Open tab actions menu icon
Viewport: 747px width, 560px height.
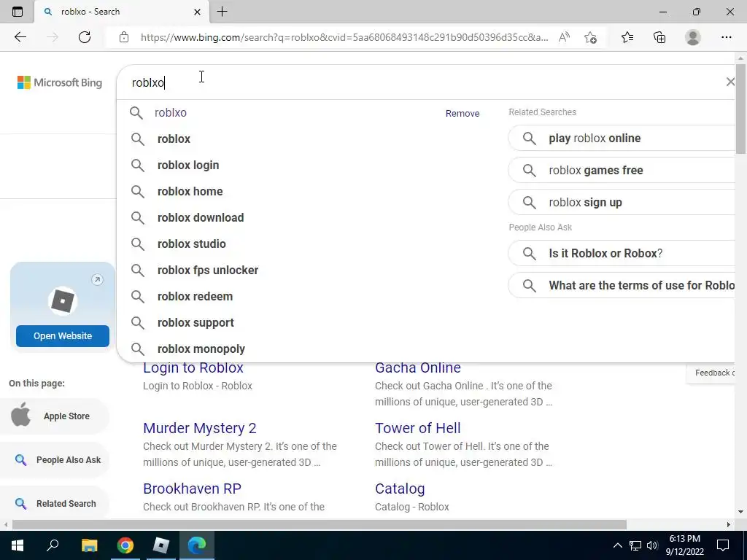click(x=18, y=12)
